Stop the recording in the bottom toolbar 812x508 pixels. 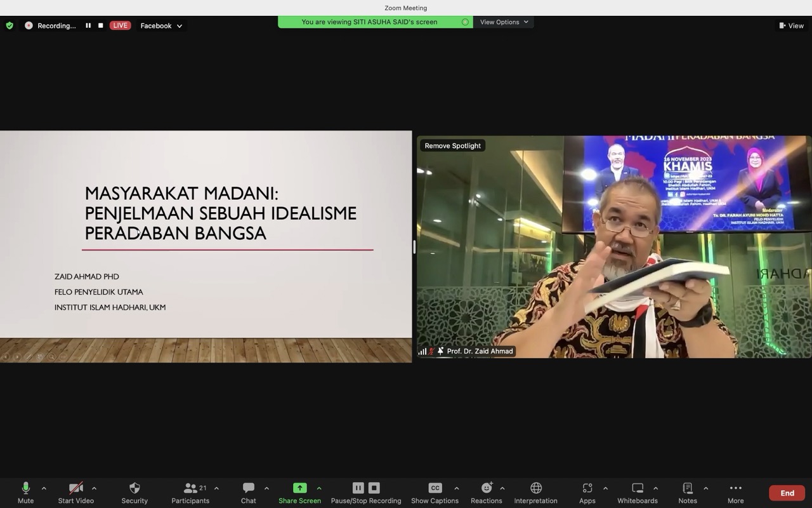(374, 488)
